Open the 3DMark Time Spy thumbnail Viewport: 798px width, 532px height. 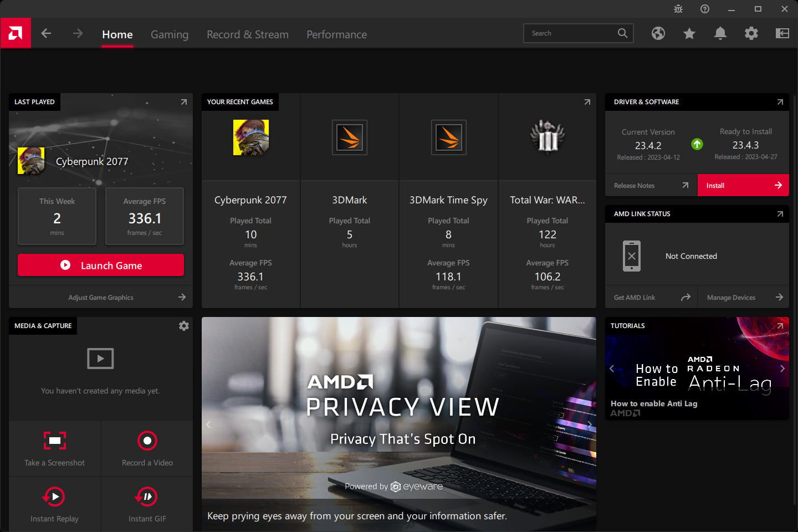click(x=449, y=137)
